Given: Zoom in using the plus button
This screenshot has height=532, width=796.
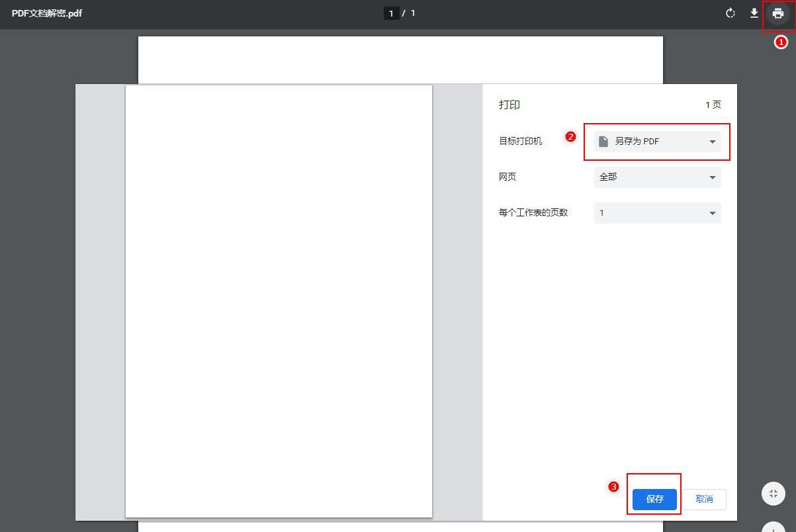Looking at the screenshot, I should pyautogui.click(x=773, y=528).
